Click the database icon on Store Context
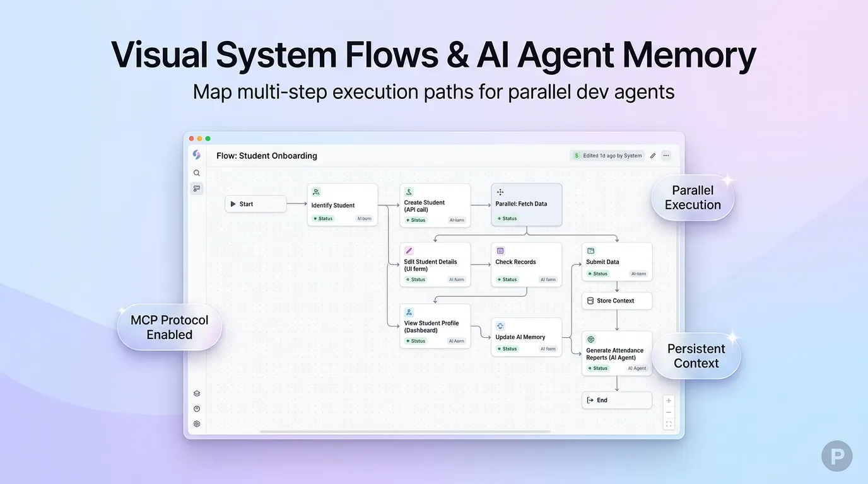Image resolution: width=868 pixels, height=484 pixels. (x=590, y=301)
